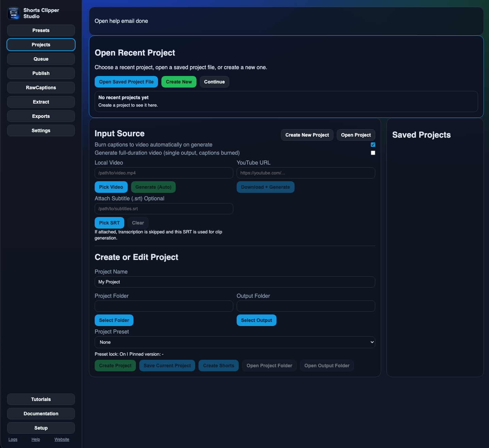This screenshot has width=489, height=448.
Task: Open the Extract section
Action: (x=41, y=102)
